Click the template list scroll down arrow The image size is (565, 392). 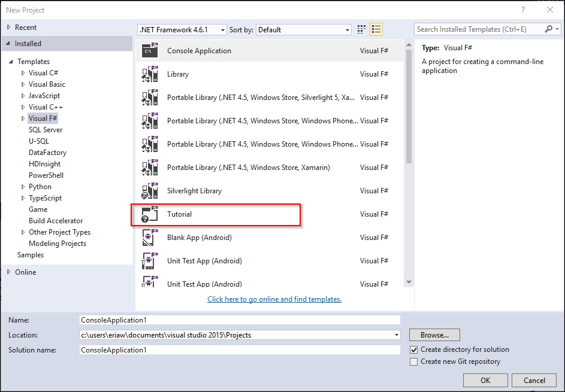pos(409,282)
